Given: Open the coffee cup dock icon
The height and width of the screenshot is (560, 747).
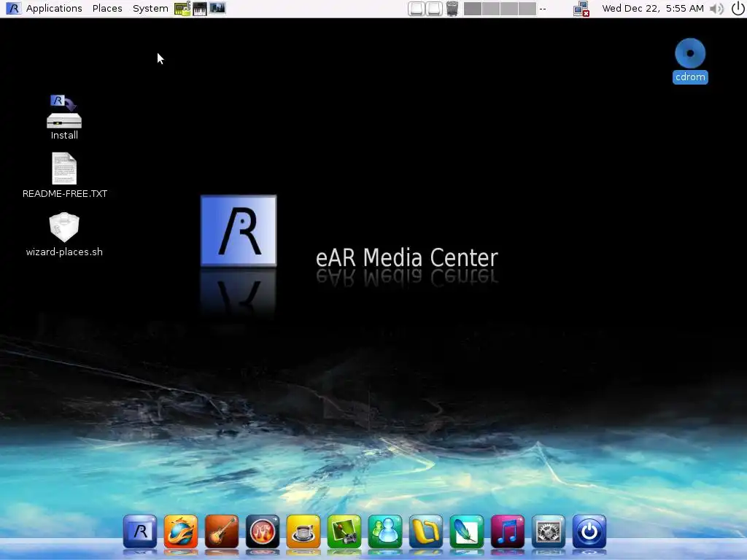Looking at the screenshot, I should coord(303,532).
